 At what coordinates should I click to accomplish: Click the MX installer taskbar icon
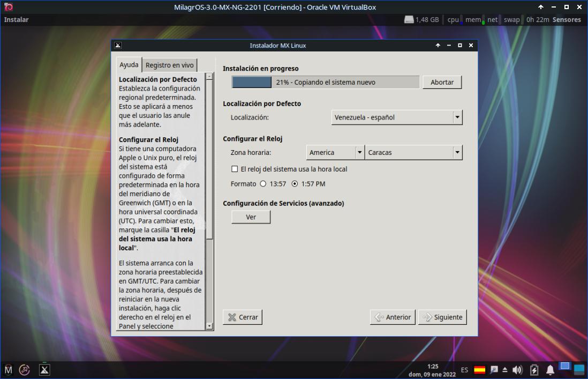point(44,369)
